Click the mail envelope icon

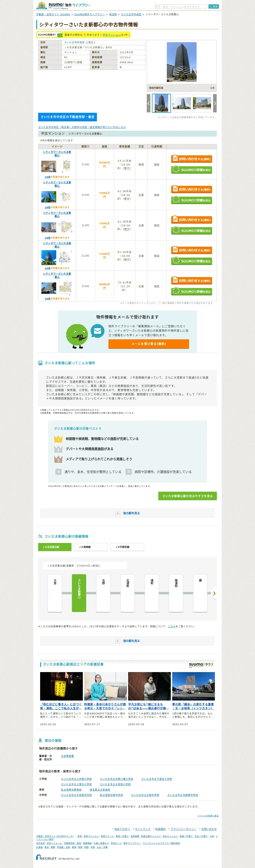pyautogui.click(x=98, y=331)
